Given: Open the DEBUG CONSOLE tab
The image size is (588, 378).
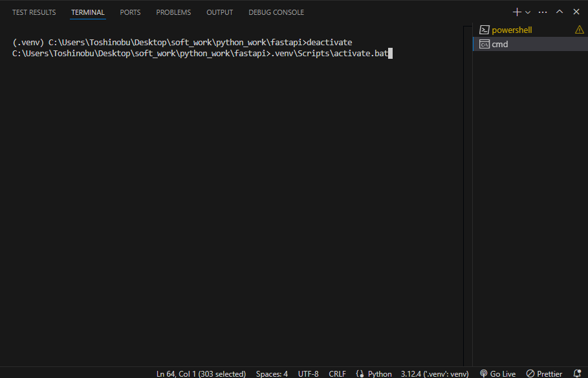Looking at the screenshot, I should (276, 12).
